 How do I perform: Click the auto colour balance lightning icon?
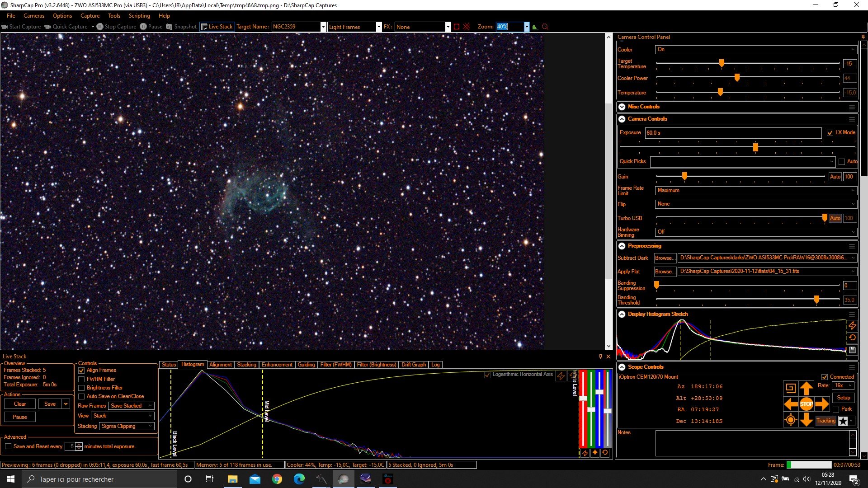[585, 453]
